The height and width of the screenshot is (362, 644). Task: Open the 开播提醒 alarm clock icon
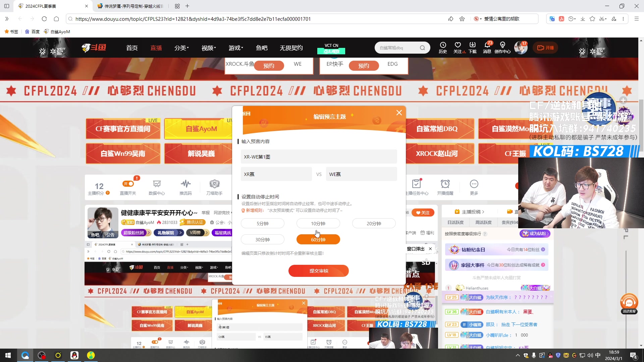tap(445, 187)
